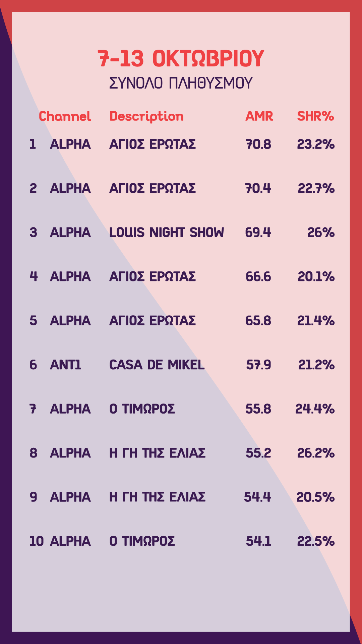Click the LOUIS NIGHT SHOW entry
Screen dimensions: 362x644
coord(167,232)
